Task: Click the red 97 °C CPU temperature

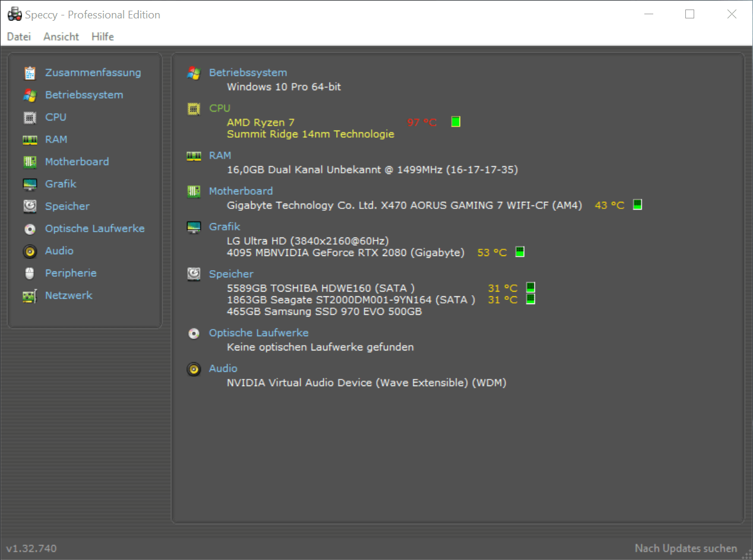Action: coord(422,122)
